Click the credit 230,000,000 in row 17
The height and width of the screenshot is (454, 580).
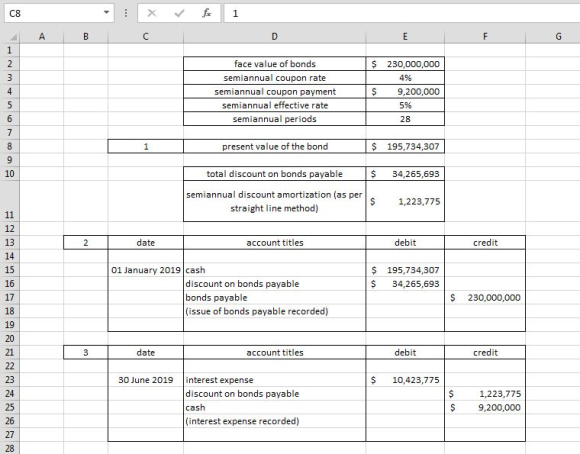(x=485, y=297)
